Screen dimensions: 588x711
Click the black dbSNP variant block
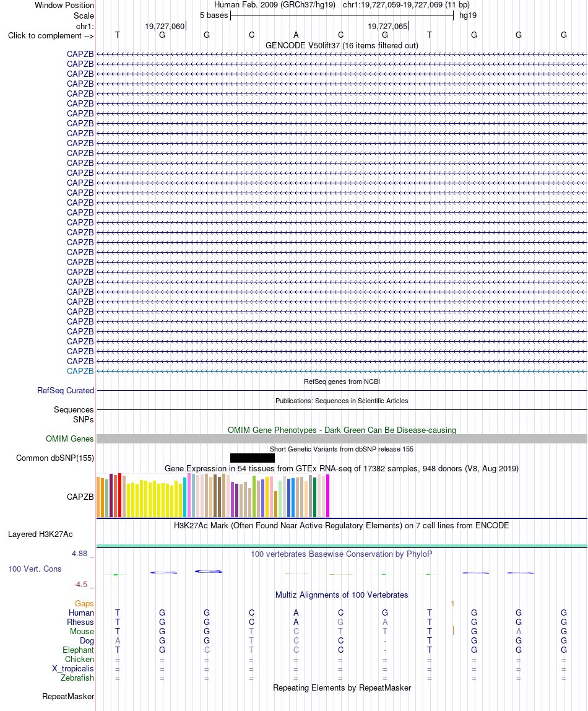click(253, 458)
